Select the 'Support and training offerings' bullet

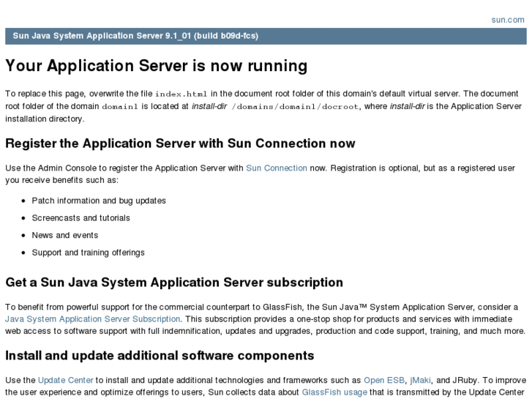point(88,253)
